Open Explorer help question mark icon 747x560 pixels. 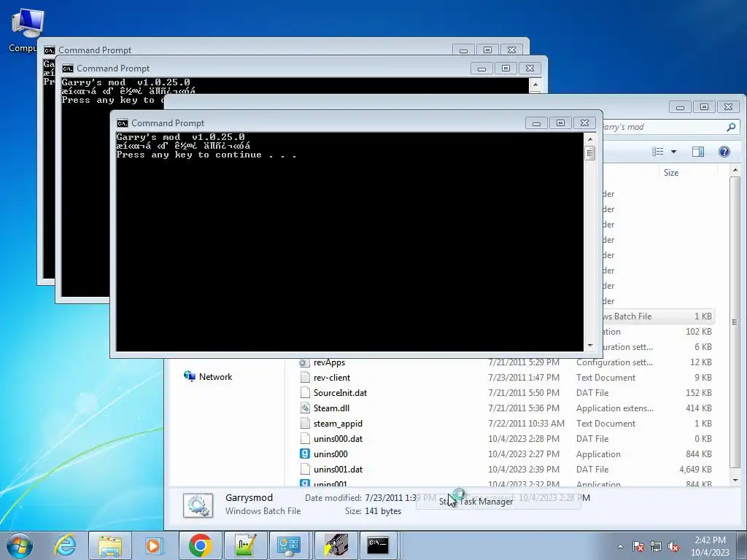[724, 152]
